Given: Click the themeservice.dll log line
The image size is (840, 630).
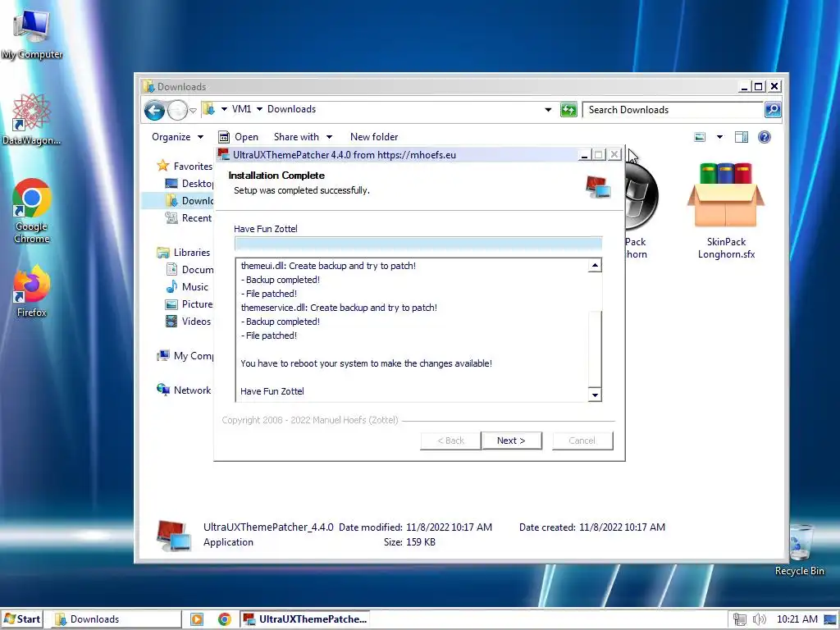Looking at the screenshot, I should tap(339, 308).
